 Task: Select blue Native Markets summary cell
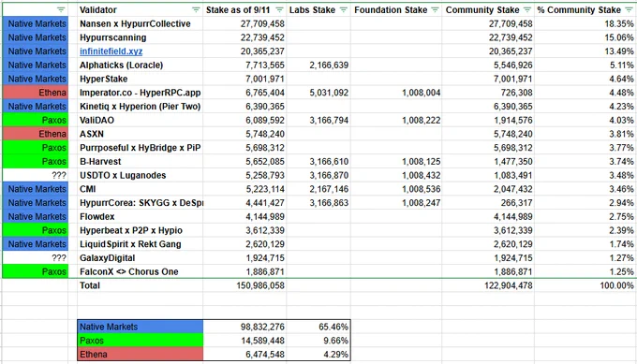click(141, 328)
